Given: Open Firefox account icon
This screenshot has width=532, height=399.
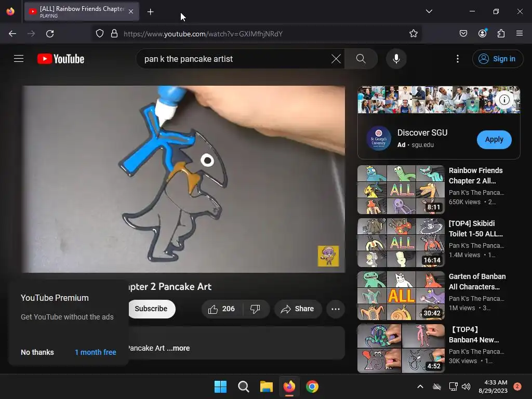Looking at the screenshot, I should 483,33.
